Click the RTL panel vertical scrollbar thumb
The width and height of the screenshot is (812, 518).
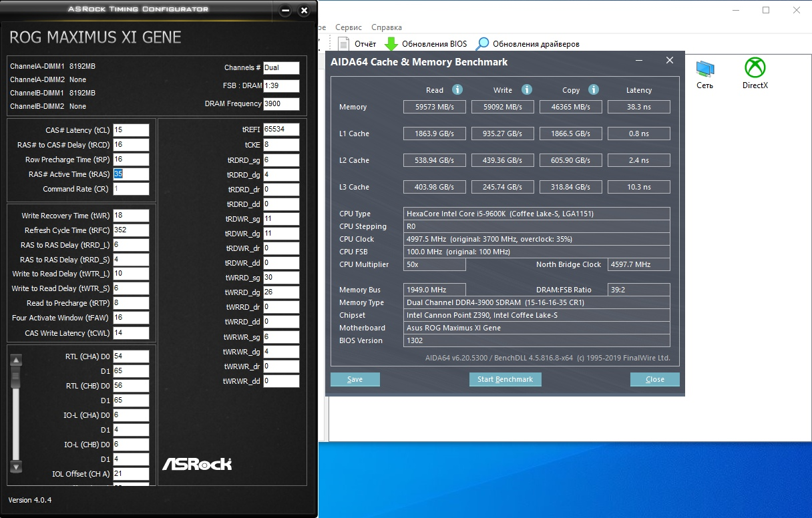coord(17,378)
